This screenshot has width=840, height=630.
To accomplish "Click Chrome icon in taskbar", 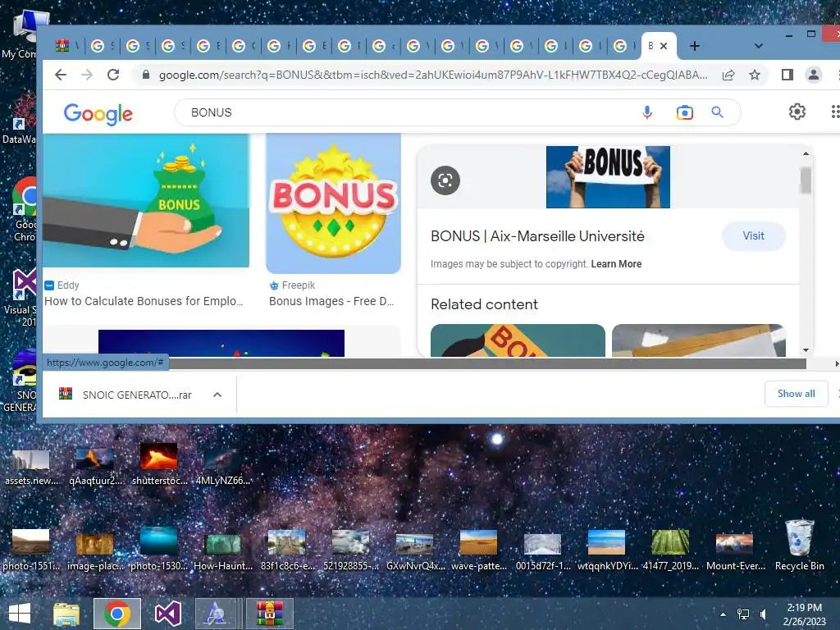I will point(117,614).
